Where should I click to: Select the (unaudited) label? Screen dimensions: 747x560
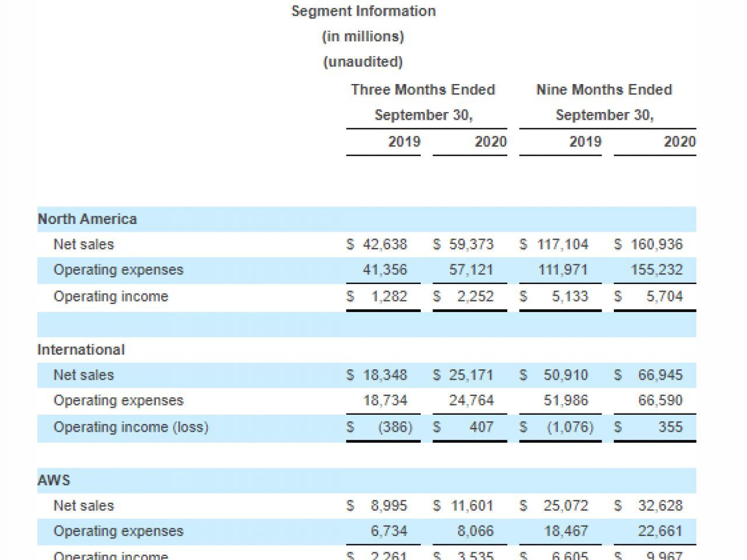[x=363, y=62]
